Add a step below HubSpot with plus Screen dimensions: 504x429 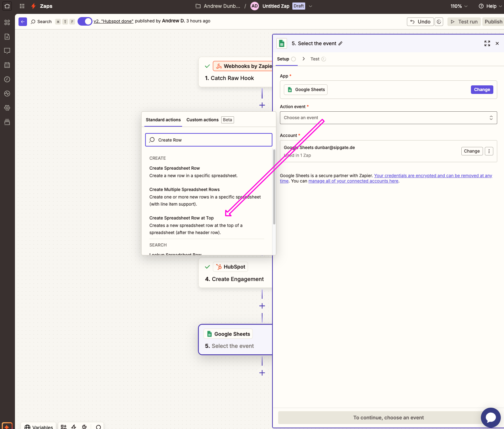pyautogui.click(x=262, y=306)
